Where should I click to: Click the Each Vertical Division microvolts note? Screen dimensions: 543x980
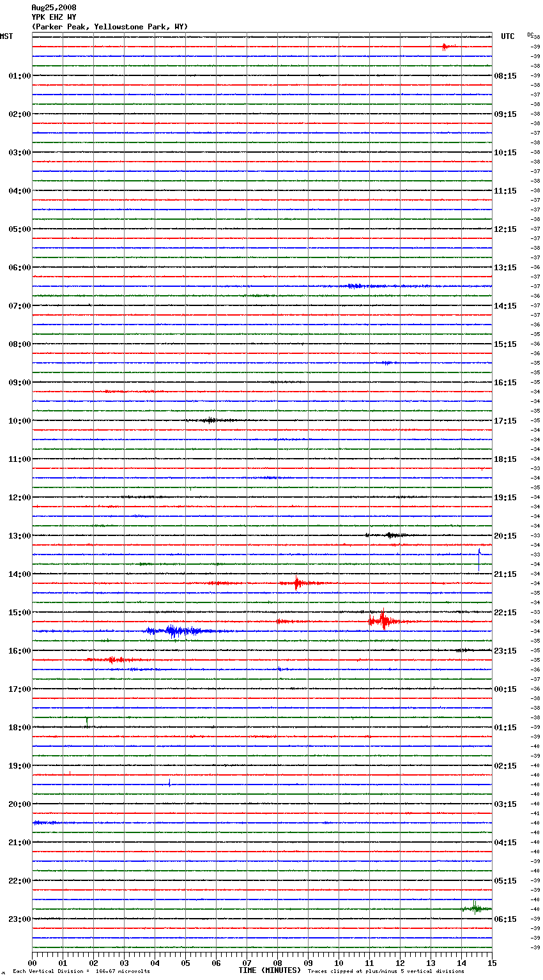point(81,972)
